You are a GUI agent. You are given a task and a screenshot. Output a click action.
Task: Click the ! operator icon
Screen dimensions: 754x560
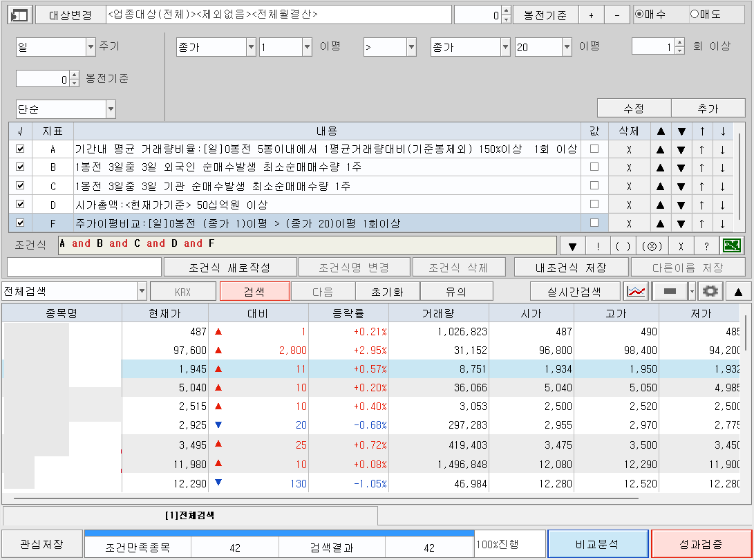pos(599,245)
